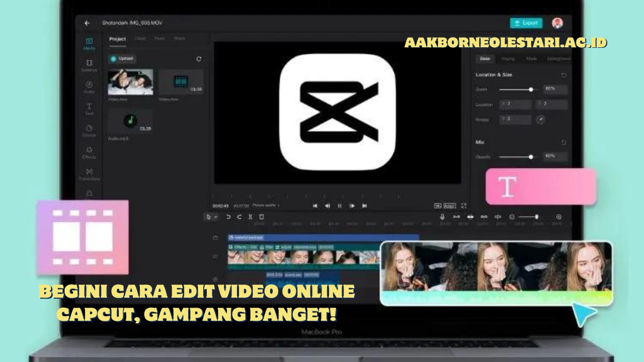
Task: Click the video track icon at left of timeline
Action: pyautogui.click(x=215, y=256)
